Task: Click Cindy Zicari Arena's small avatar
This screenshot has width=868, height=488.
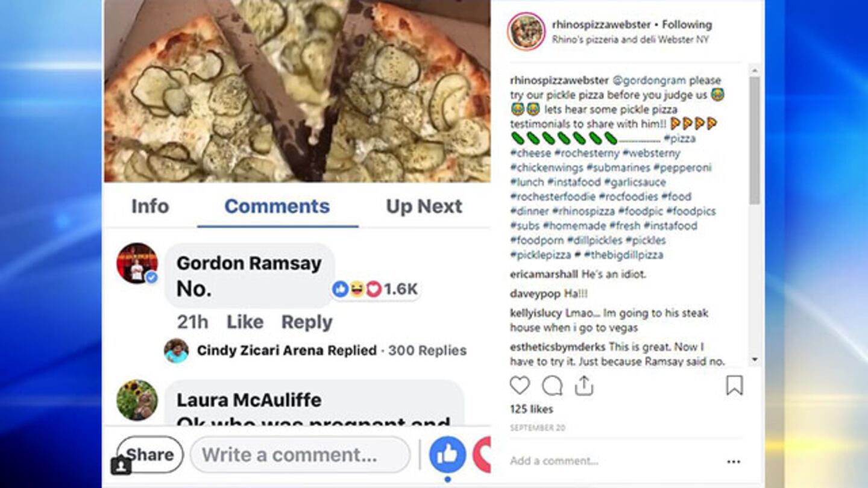Action: (176, 351)
